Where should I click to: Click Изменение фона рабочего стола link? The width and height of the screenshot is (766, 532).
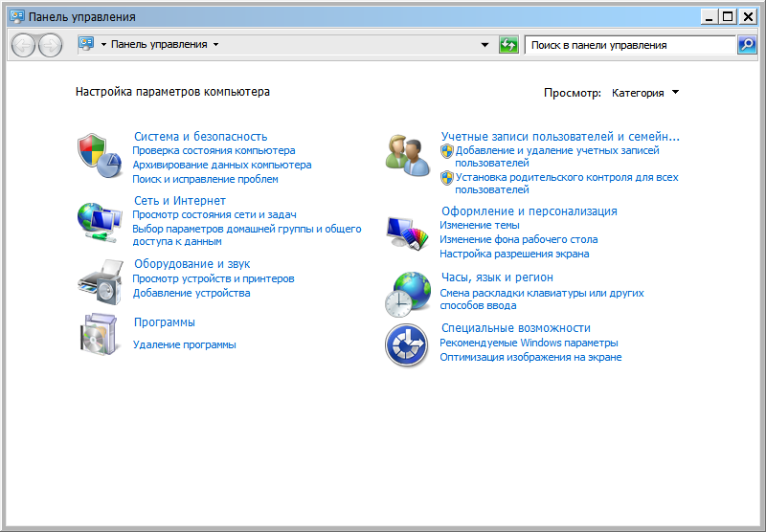[x=518, y=239]
